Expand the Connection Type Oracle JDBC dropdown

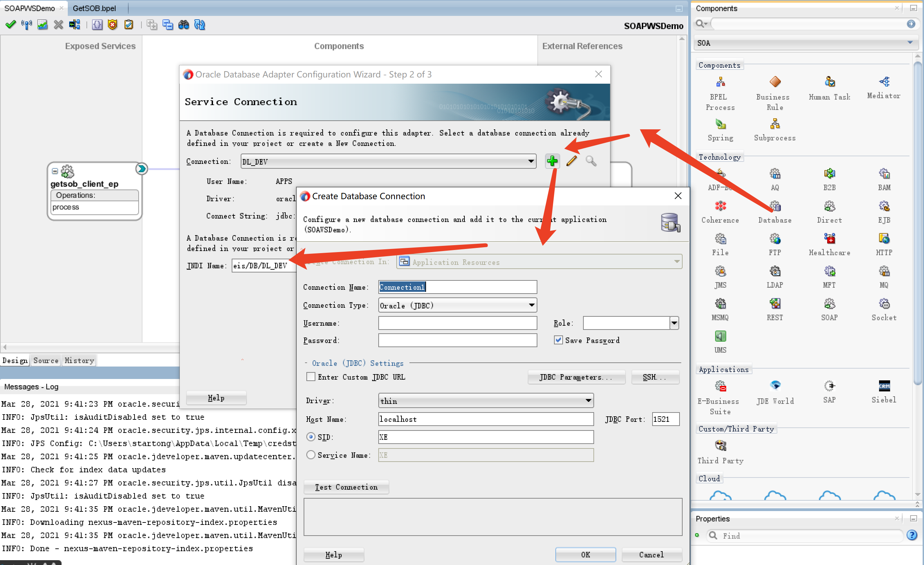(533, 305)
